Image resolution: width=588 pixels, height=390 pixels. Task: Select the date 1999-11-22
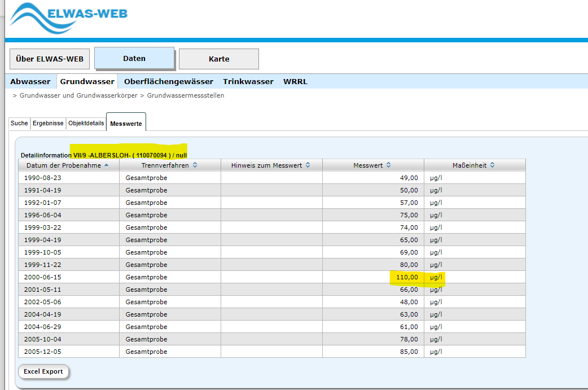43,264
